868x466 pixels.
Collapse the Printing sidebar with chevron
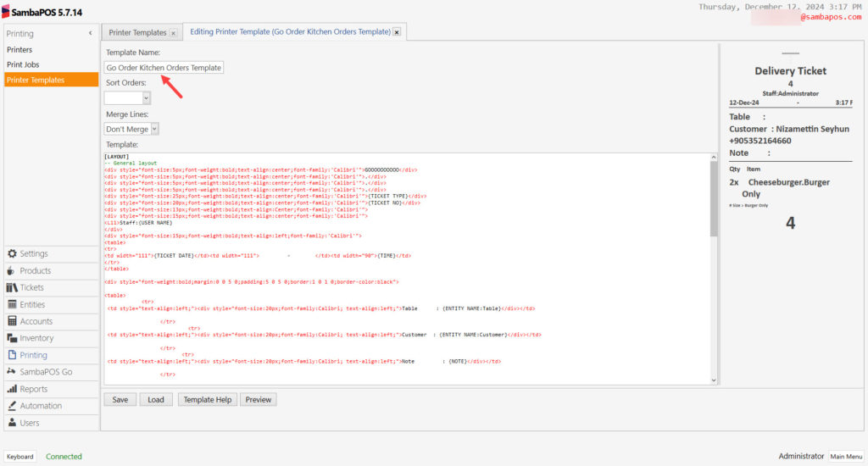pos(90,33)
